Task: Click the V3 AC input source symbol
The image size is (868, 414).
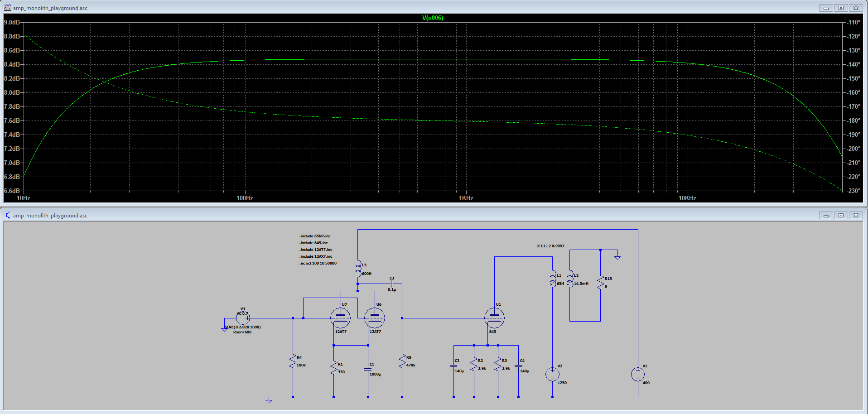Action: (243, 318)
